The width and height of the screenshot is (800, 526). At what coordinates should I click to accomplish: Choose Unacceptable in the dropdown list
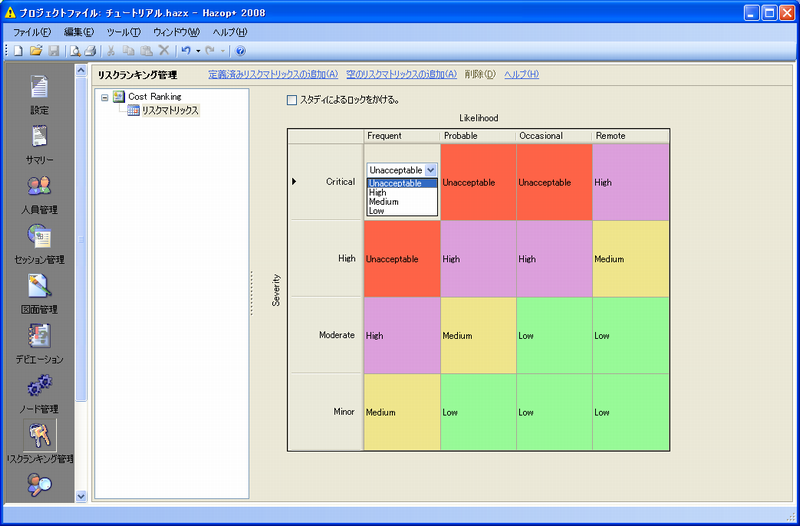point(402,183)
